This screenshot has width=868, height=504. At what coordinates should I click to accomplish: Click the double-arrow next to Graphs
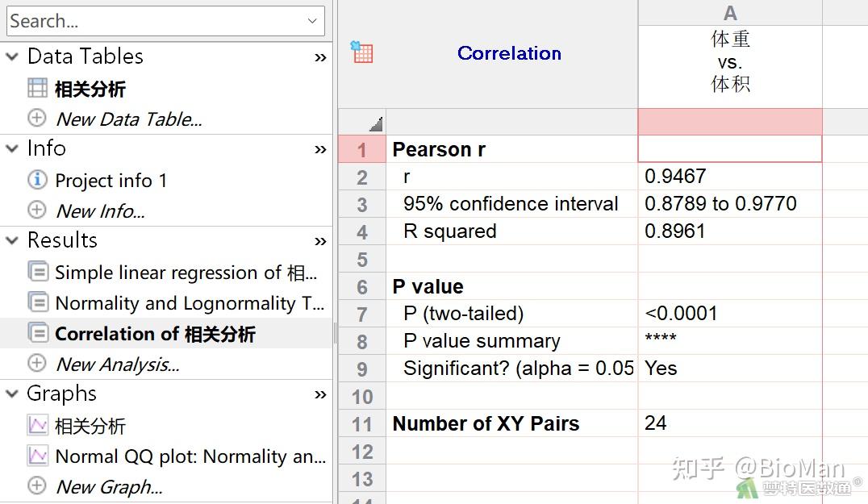319,394
